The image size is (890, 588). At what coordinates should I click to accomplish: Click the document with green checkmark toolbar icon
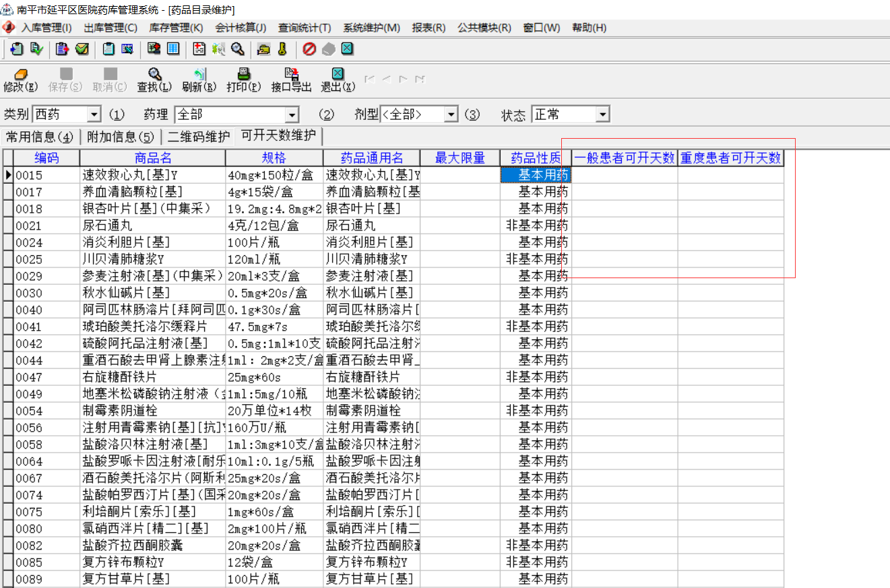36,49
